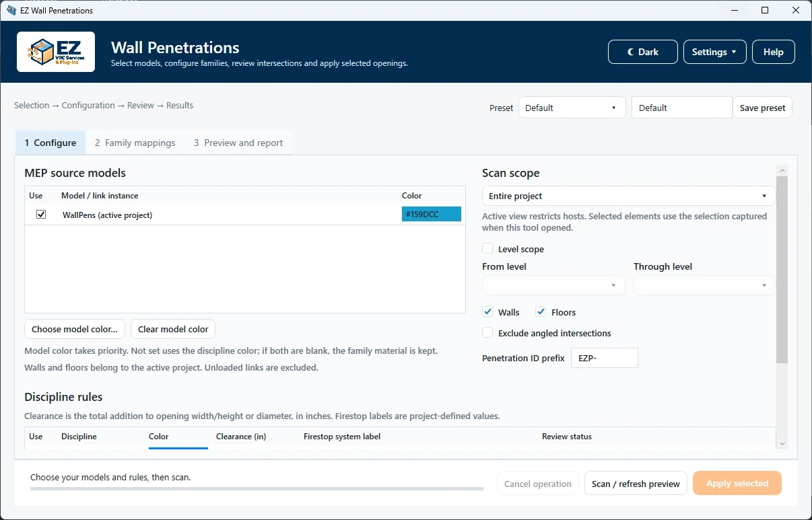Sort by Color column in Discipline rules
This screenshot has width=812, height=520.
(159, 437)
